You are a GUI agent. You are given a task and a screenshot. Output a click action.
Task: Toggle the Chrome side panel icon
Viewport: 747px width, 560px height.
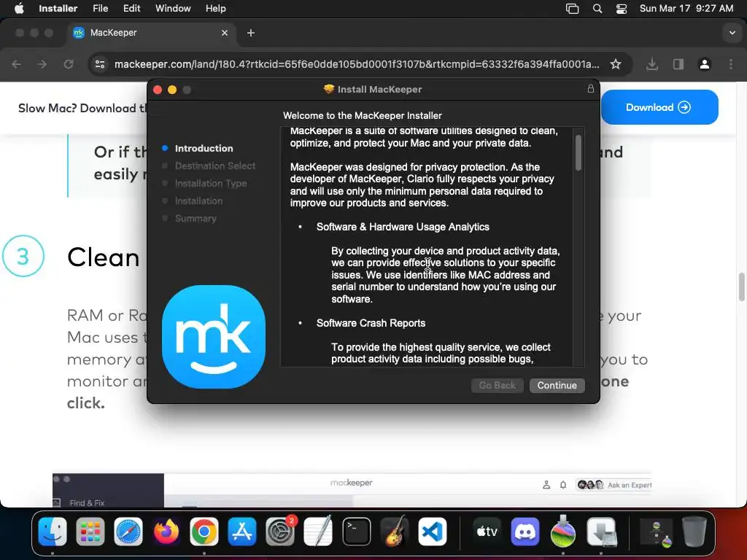coord(678,64)
